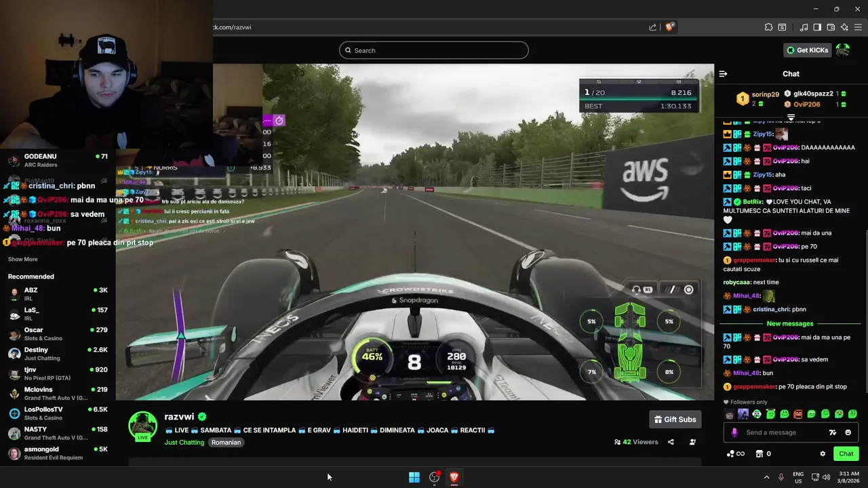Click the follow user icon beside share

tap(692, 442)
